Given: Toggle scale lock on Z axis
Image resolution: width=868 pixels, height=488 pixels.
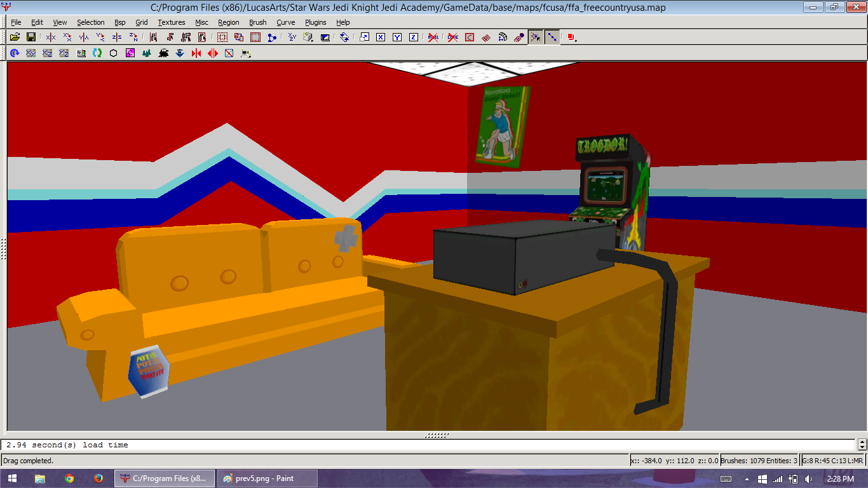Looking at the screenshot, I should tap(414, 37).
